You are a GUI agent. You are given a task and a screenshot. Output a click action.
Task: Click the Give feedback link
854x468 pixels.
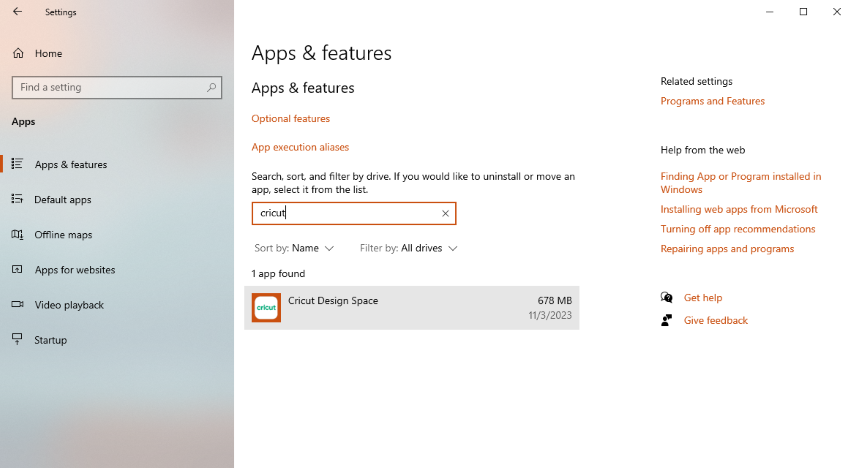pyautogui.click(x=716, y=320)
